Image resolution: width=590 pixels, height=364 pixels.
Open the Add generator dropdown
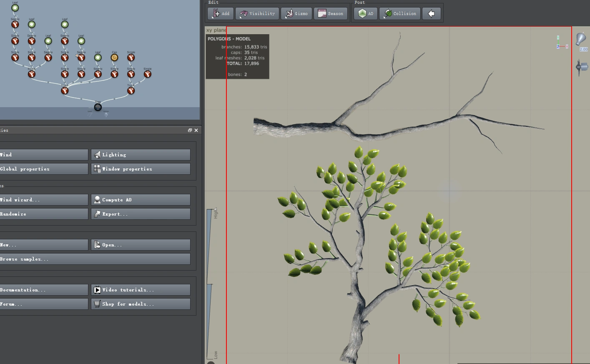click(221, 14)
